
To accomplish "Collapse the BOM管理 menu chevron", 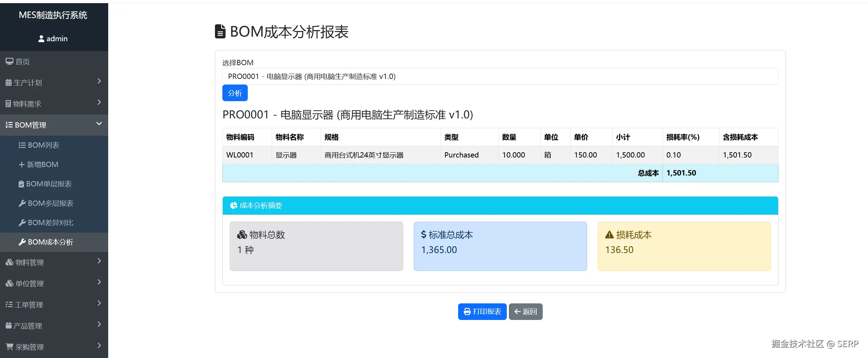I will pyautogui.click(x=99, y=124).
